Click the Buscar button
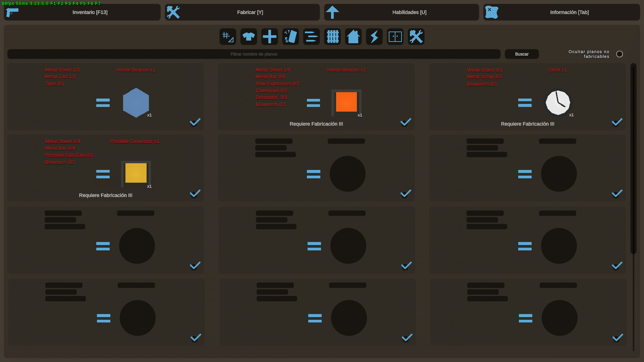The height and width of the screenshot is (362, 644). coord(522,54)
